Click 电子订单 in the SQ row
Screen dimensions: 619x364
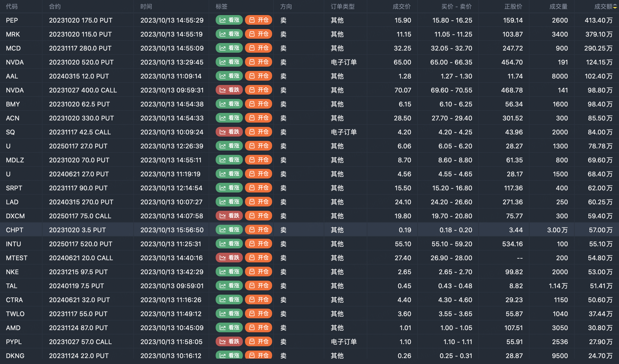click(344, 132)
